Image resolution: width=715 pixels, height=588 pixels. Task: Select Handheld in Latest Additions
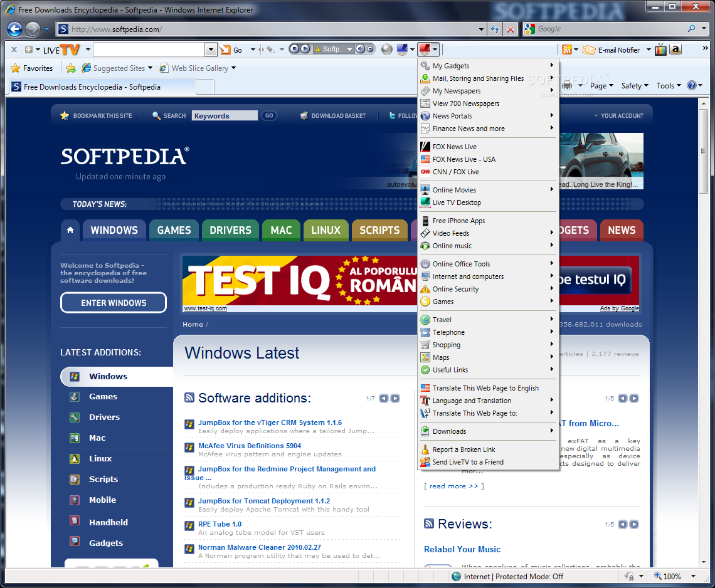pyautogui.click(x=109, y=522)
